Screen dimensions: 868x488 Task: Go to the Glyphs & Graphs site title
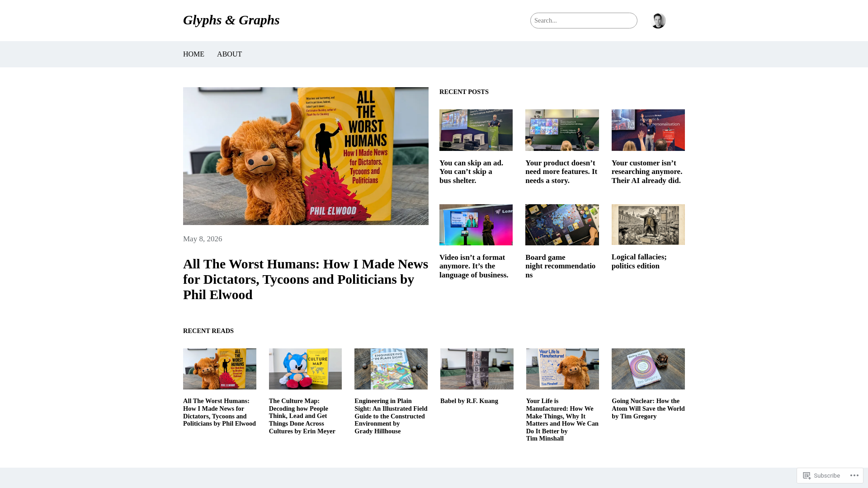click(x=231, y=20)
